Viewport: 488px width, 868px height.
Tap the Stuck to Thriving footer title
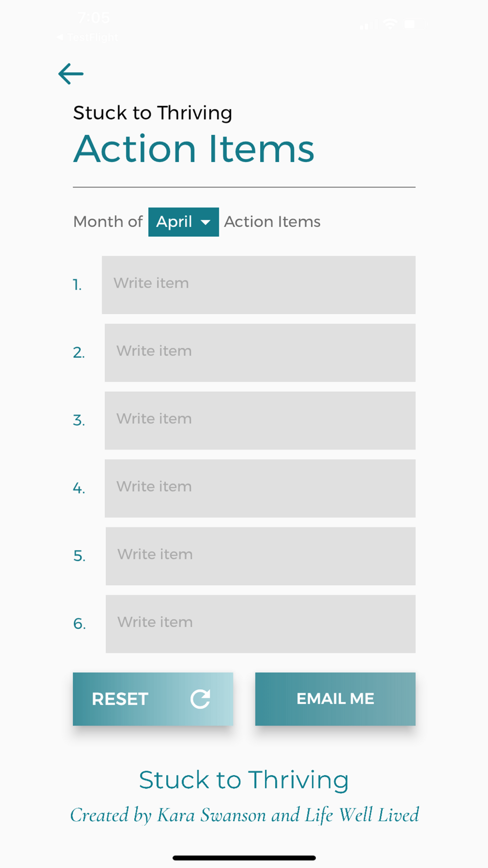pos(244,780)
